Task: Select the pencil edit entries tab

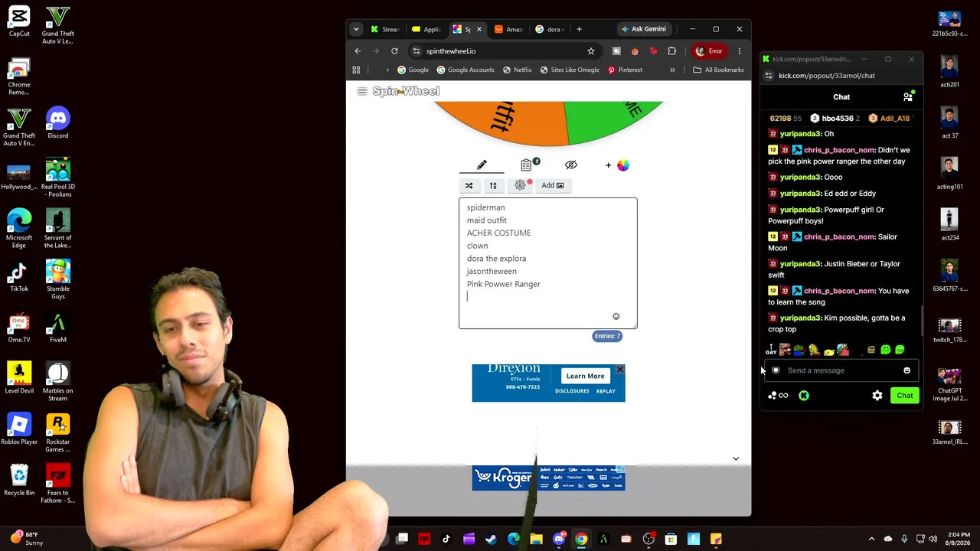Action: point(482,165)
